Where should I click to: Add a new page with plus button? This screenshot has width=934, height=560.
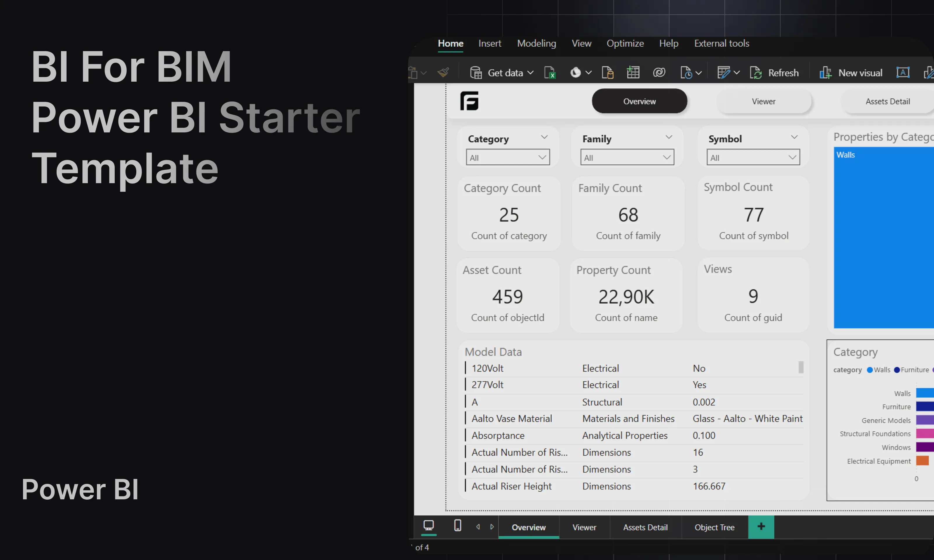point(761,526)
